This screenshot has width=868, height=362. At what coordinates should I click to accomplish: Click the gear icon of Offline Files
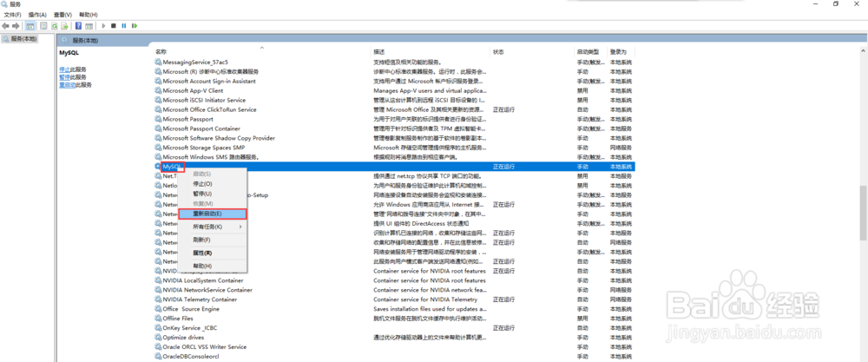[158, 319]
